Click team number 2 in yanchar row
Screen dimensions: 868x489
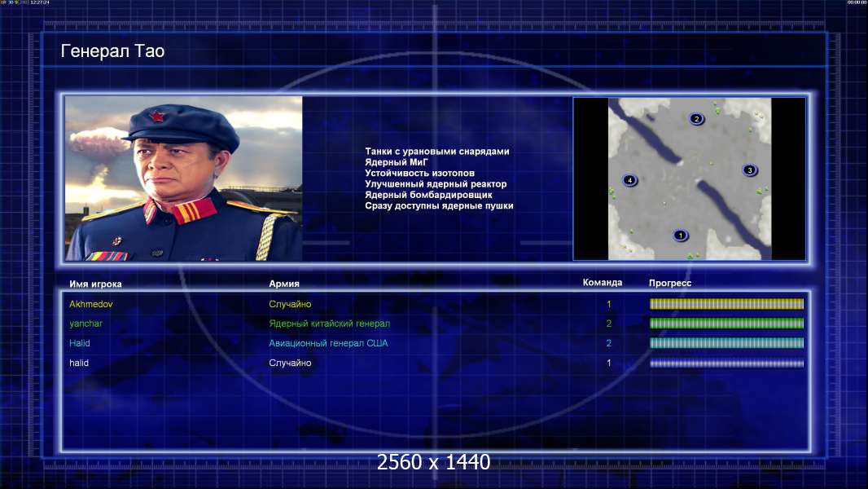tap(609, 324)
